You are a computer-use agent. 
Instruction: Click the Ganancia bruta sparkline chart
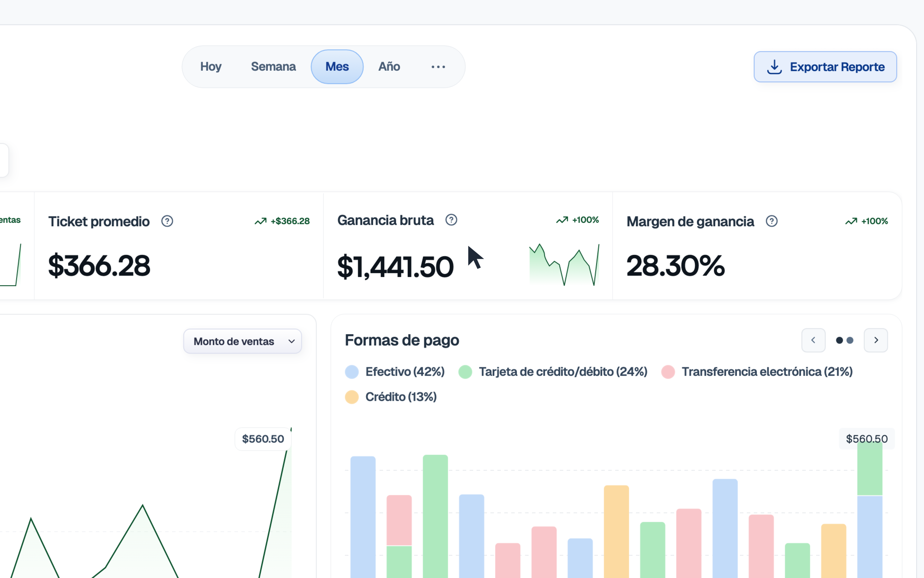click(564, 265)
